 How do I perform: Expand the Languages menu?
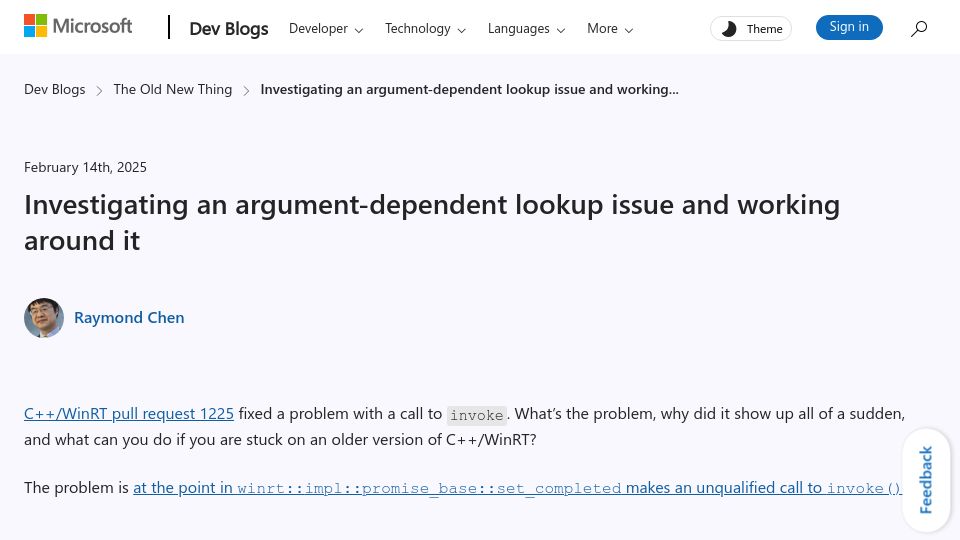526,29
